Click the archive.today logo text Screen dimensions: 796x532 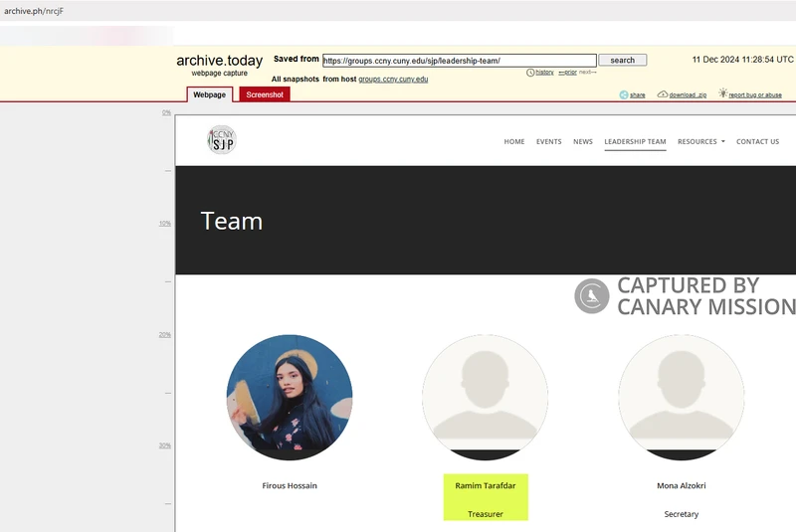(x=219, y=61)
